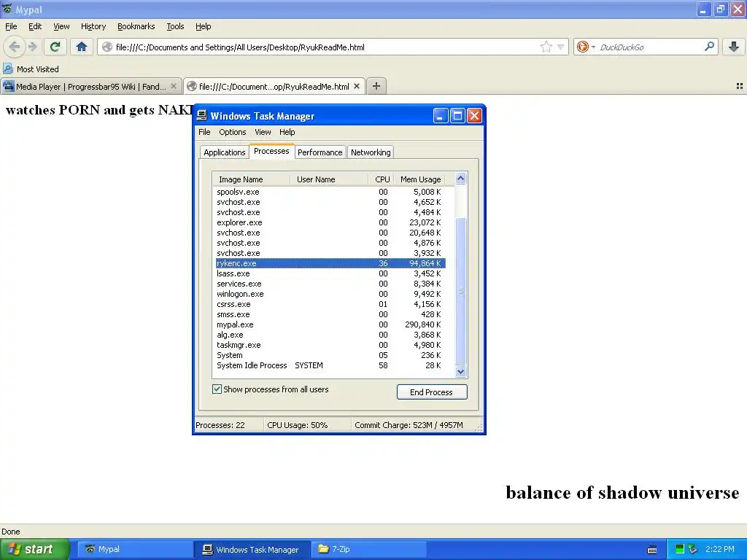Select the services.exe process row
Screen dimensions: 747x560
330,284
